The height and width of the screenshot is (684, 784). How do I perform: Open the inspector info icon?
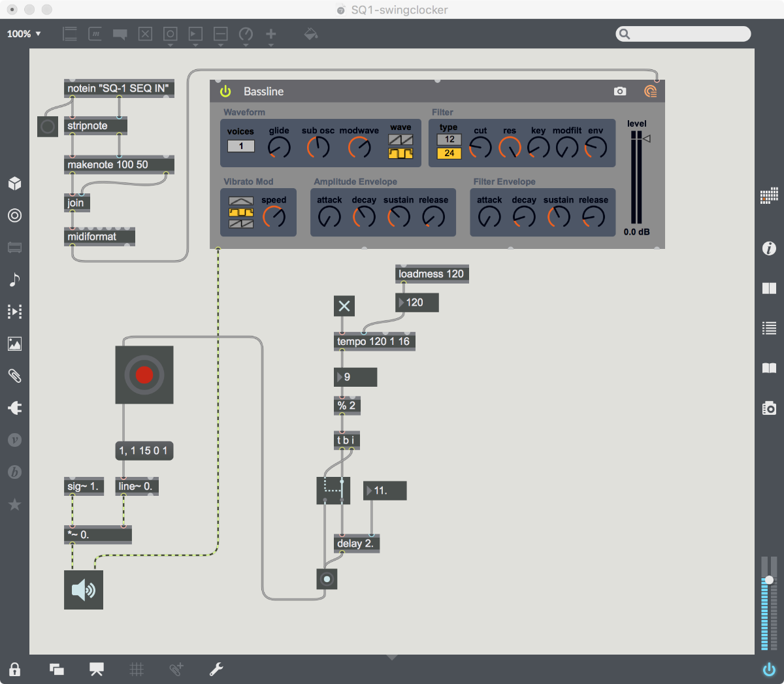click(x=769, y=248)
